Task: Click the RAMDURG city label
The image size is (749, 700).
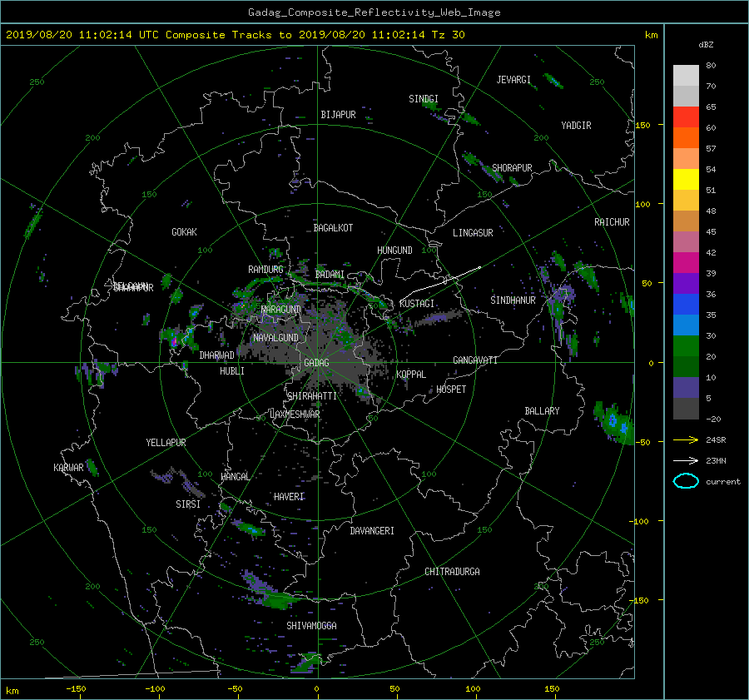Action: 265,270
